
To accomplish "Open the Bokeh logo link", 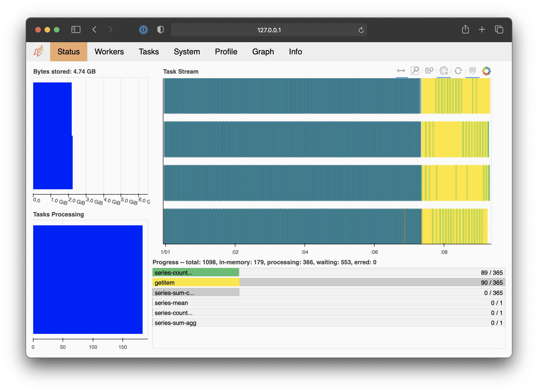I will click(x=487, y=71).
